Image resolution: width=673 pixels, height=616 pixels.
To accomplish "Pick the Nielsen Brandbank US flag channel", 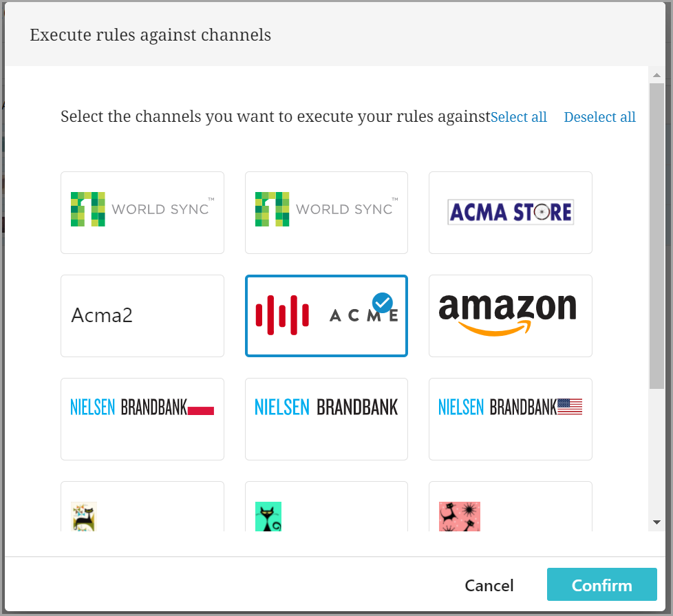I will 510,418.
